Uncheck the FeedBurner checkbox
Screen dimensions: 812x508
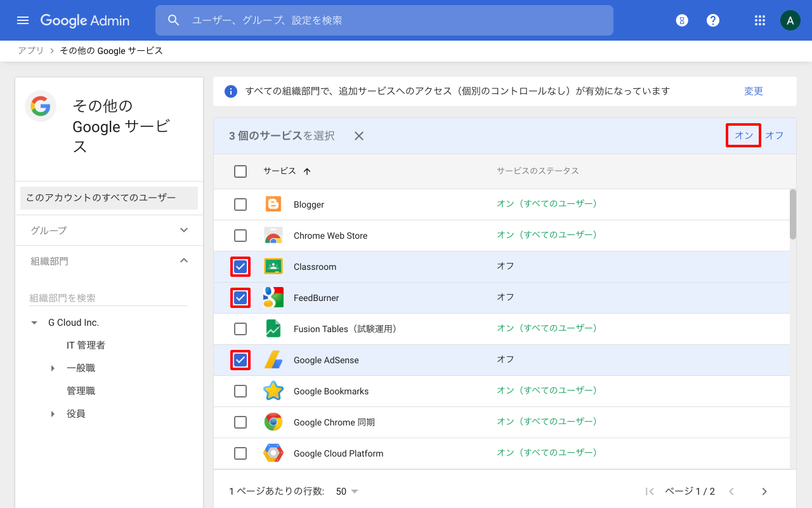coord(240,298)
